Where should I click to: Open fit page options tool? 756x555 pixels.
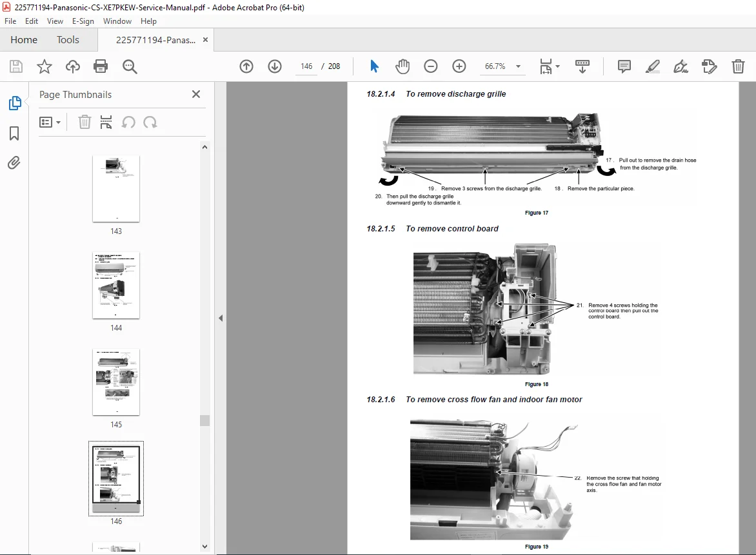point(545,66)
